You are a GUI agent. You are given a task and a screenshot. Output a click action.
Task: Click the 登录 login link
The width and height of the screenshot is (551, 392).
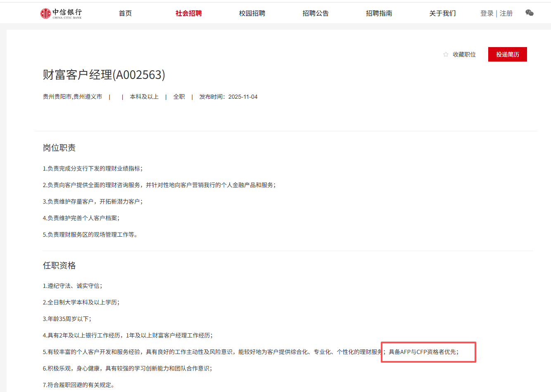[487, 13]
